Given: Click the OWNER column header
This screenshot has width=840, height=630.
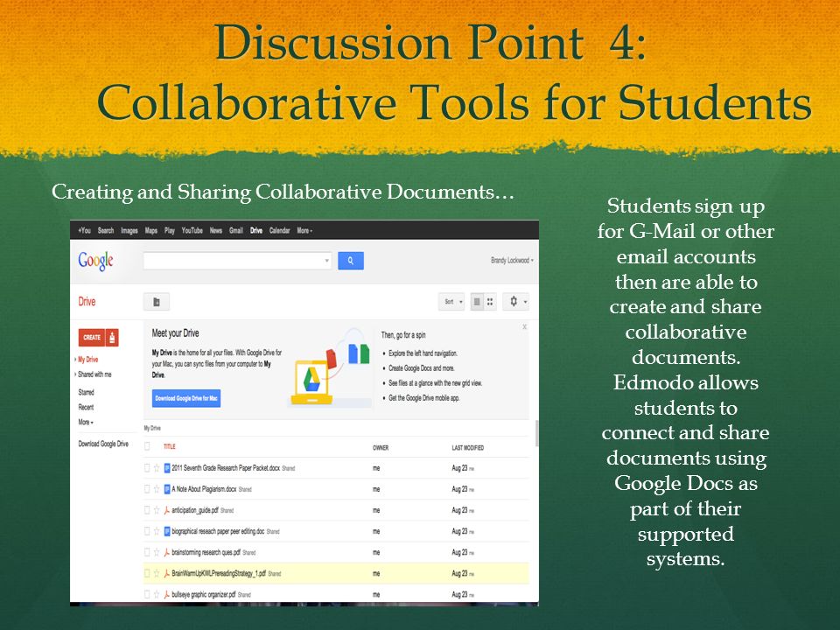Looking at the screenshot, I should tap(381, 448).
